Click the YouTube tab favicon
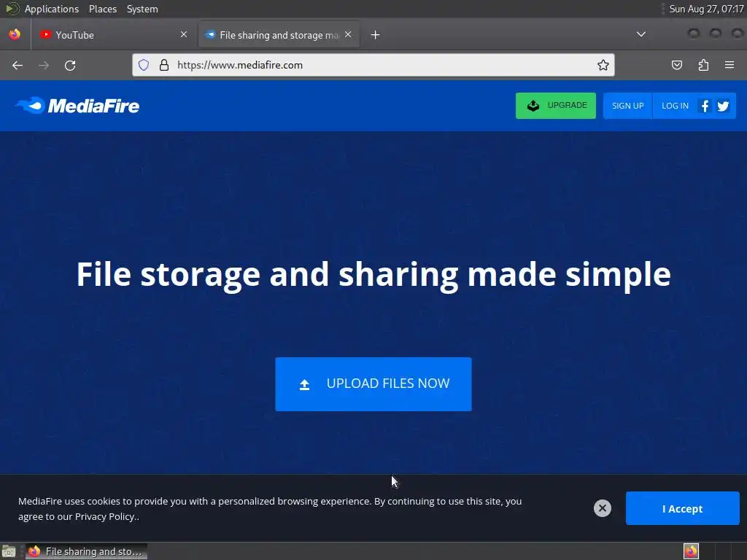This screenshot has width=747, height=560. click(45, 35)
